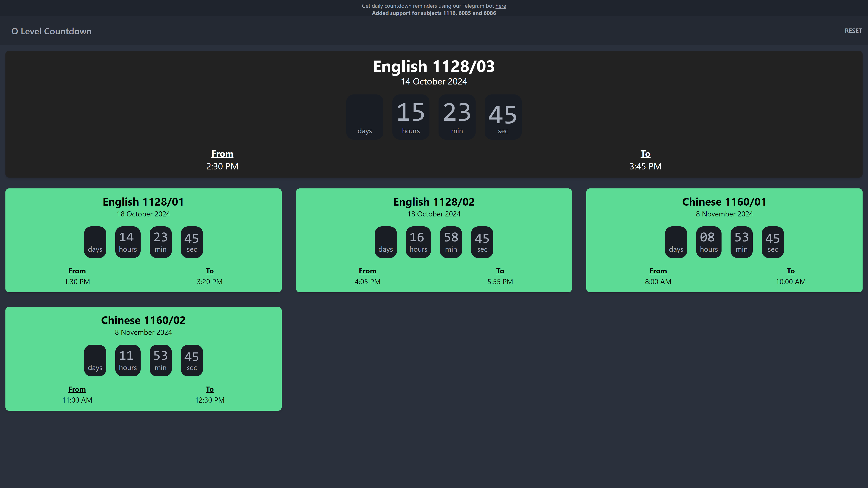Click the 45 sec counter in Chinese 1160/01
Image resolution: width=868 pixels, height=488 pixels.
tap(773, 242)
